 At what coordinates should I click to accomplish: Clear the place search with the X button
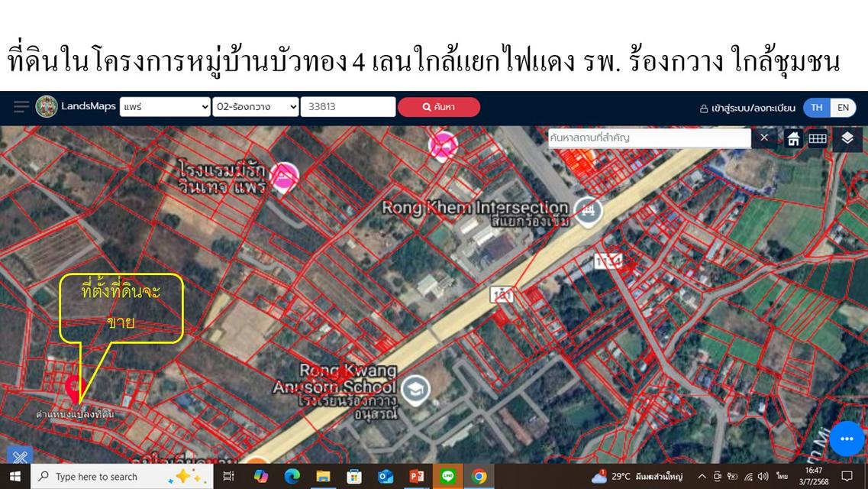point(764,138)
